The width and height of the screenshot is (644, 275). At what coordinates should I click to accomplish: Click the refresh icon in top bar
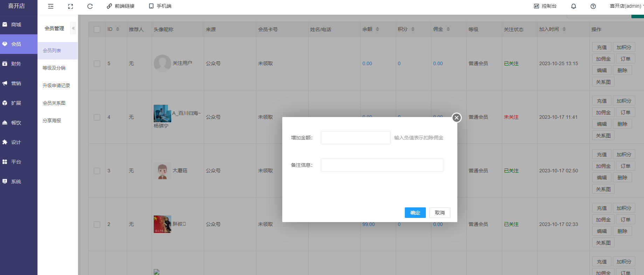pos(90,6)
